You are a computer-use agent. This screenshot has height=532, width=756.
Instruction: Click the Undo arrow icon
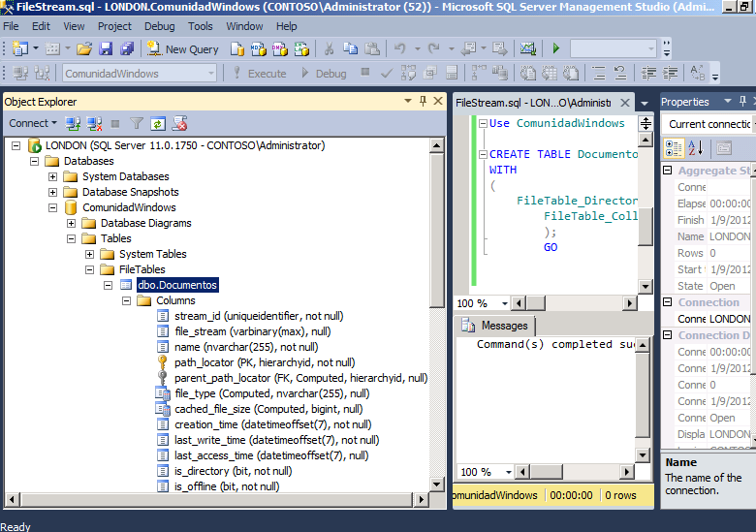[399, 49]
